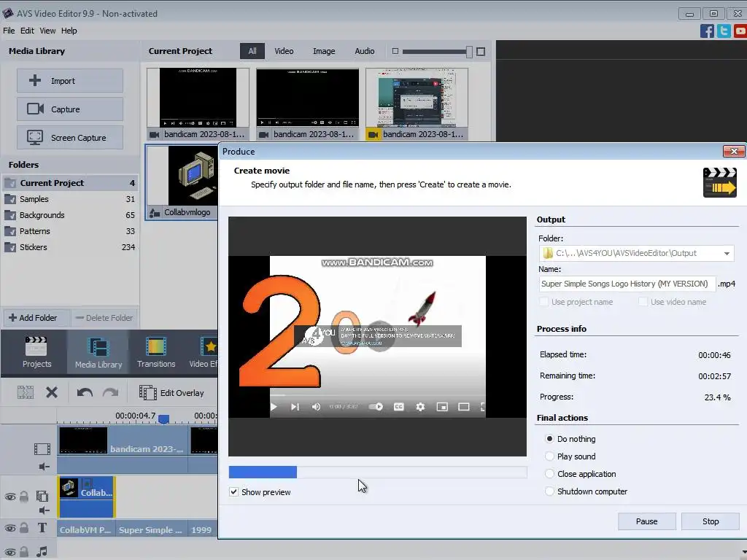Click the small thumbnail size icon

coord(395,51)
